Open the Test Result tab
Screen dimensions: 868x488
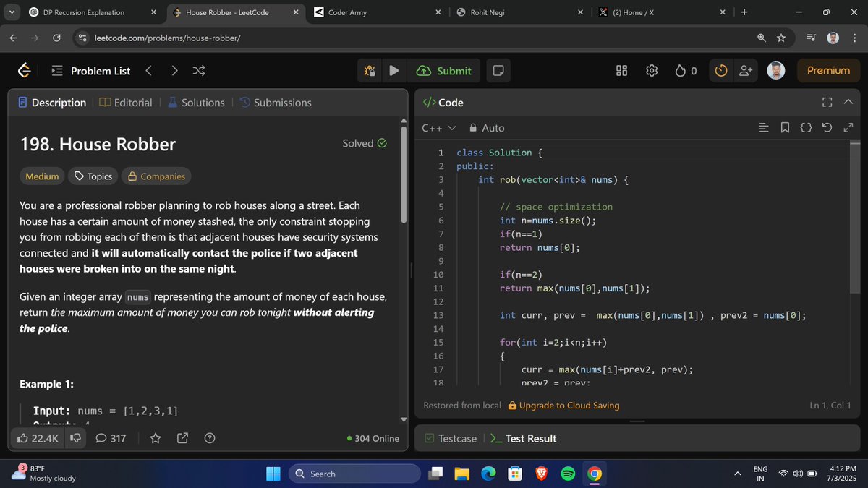pos(524,438)
